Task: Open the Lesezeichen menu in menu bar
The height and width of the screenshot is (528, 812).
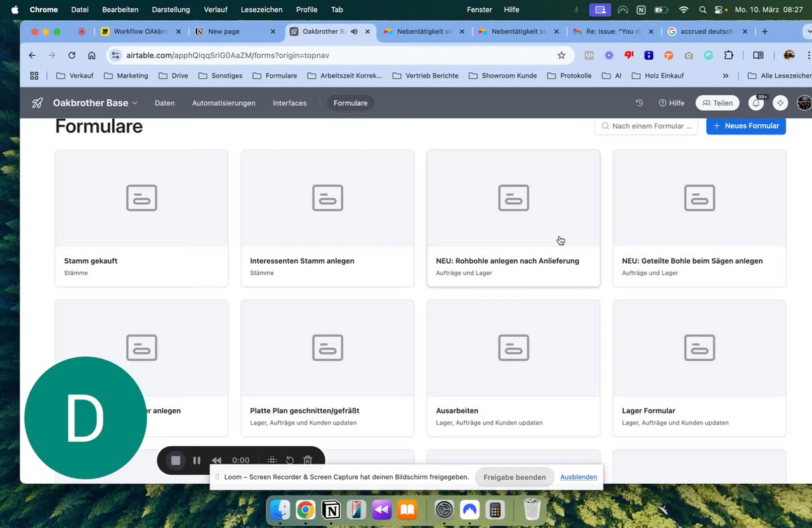Action: [261, 10]
